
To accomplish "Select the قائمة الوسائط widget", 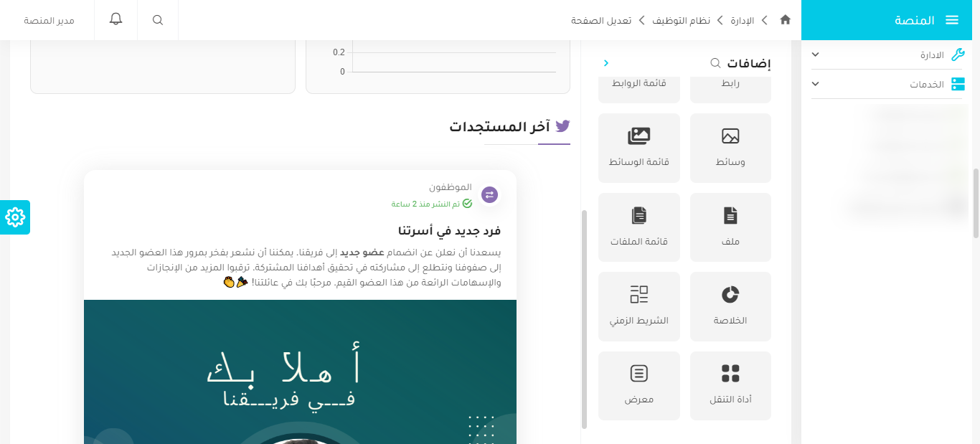I will click(639, 148).
